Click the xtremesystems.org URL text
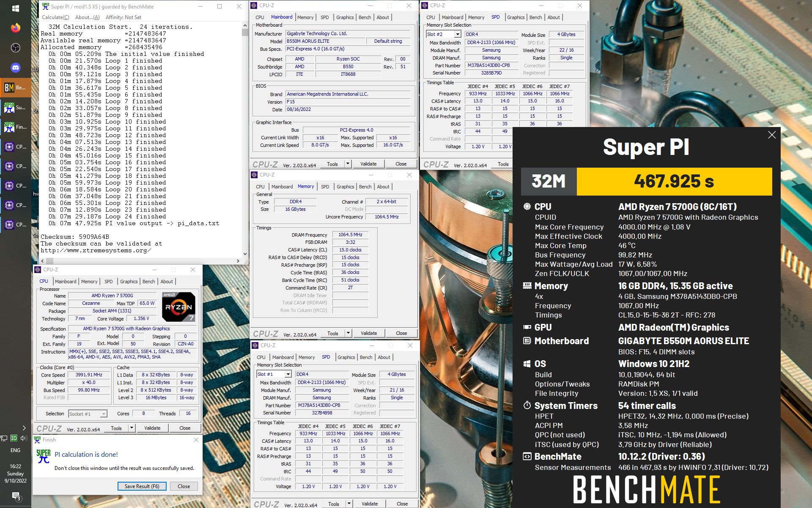Image resolution: width=812 pixels, height=508 pixels. 96,250
